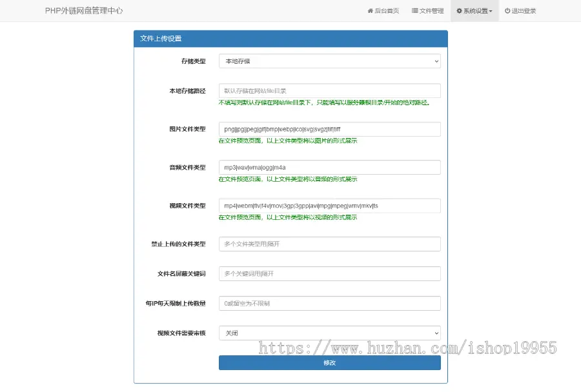Click the 本地存储路径 input field
The width and height of the screenshot is (581, 392).
pyautogui.click(x=330, y=90)
